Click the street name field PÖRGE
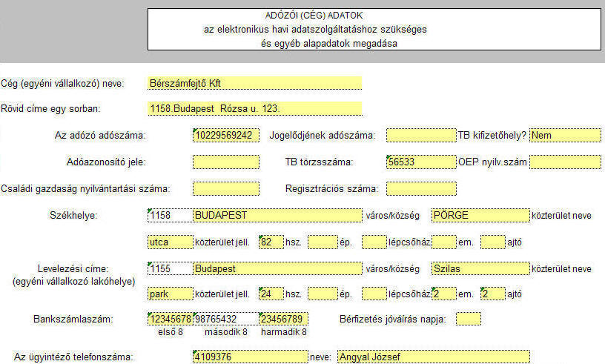Viewport: 605px width, 364px height. [480, 215]
